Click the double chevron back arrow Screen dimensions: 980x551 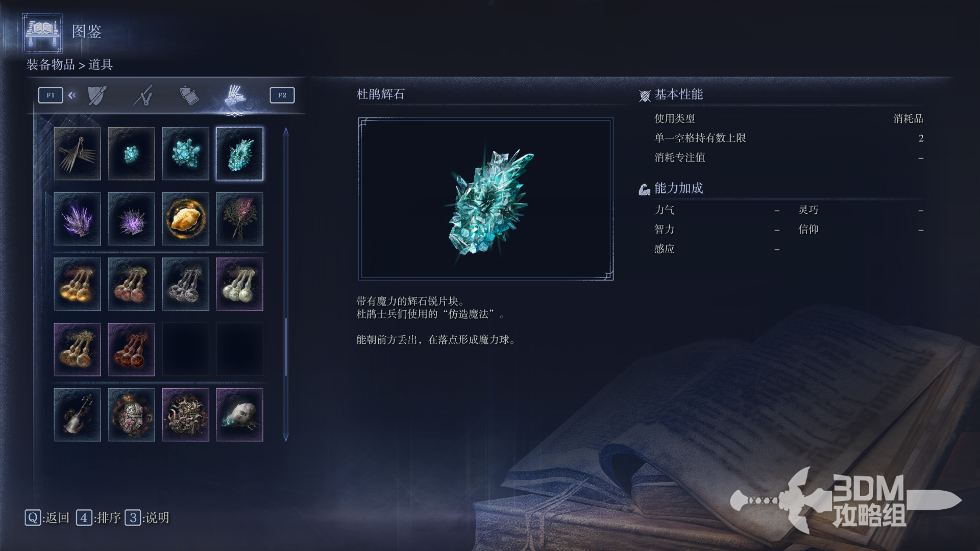click(x=72, y=95)
